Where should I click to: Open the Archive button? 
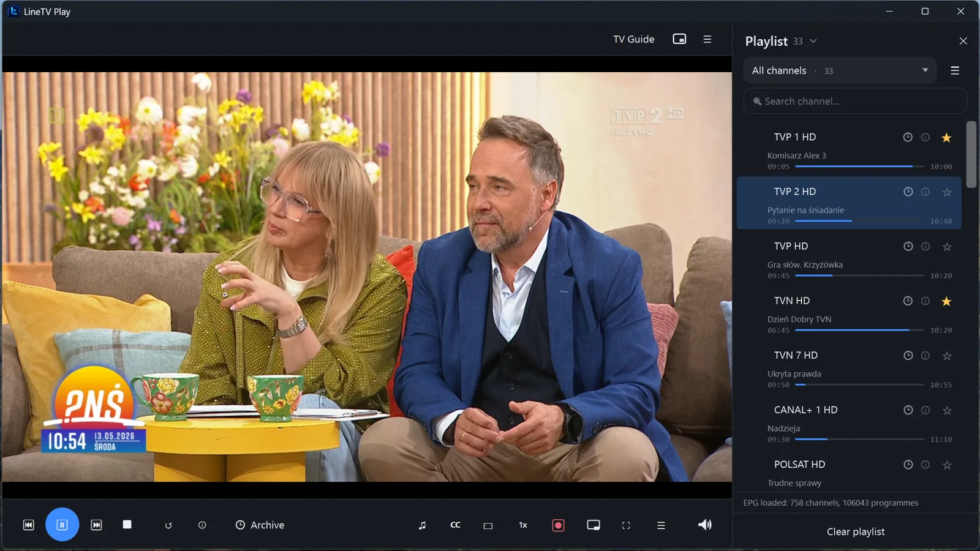point(260,525)
